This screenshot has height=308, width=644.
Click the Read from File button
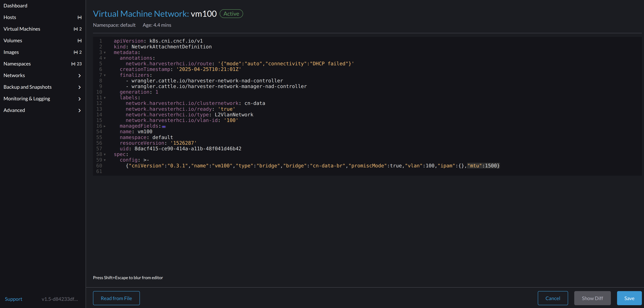(116, 298)
